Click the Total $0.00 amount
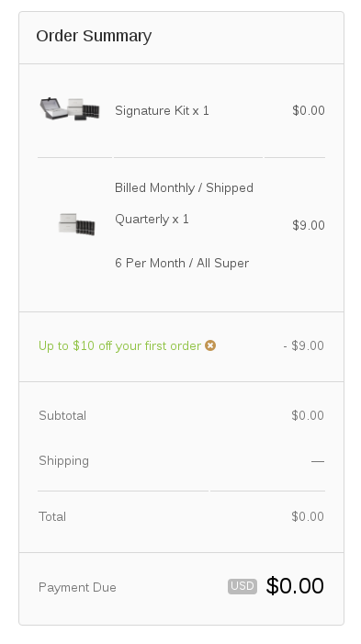Screen dimensions: 361x644 pos(308,516)
